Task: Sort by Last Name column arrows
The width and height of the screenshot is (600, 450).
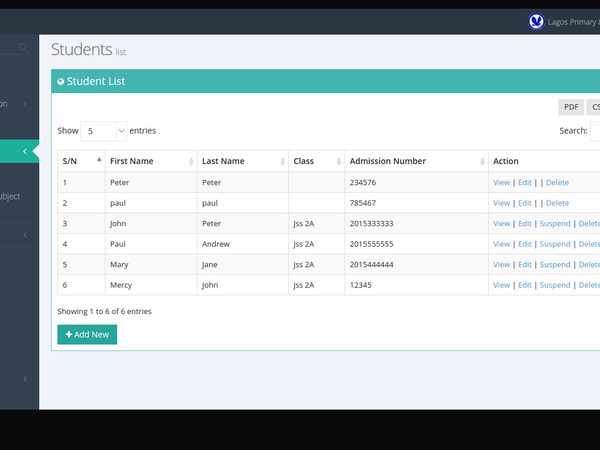Action: coord(282,161)
